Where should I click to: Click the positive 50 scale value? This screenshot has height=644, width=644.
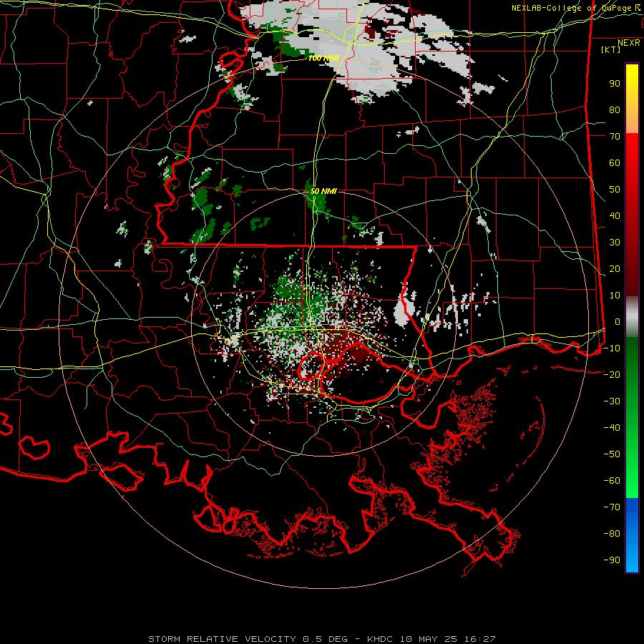click(615, 190)
